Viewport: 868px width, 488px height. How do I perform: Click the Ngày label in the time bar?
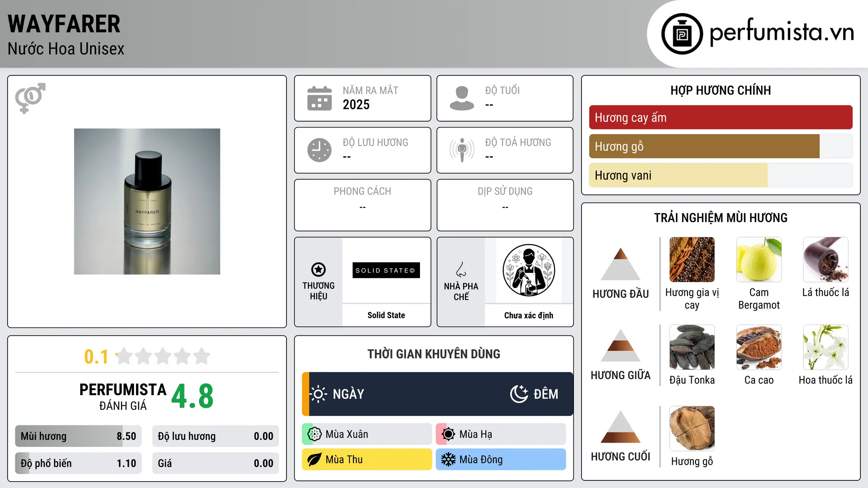click(348, 394)
